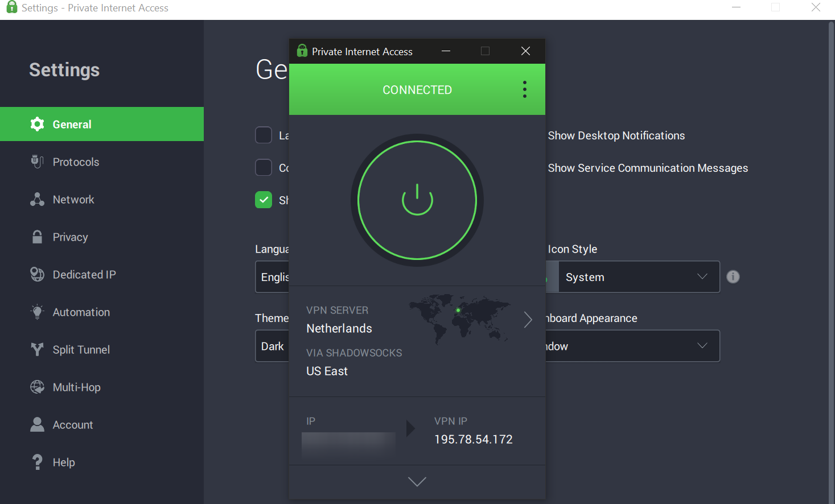Viewport: 835px width, 504px height.
Task: Click the US East Shadowsocks location
Action: tap(327, 371)
